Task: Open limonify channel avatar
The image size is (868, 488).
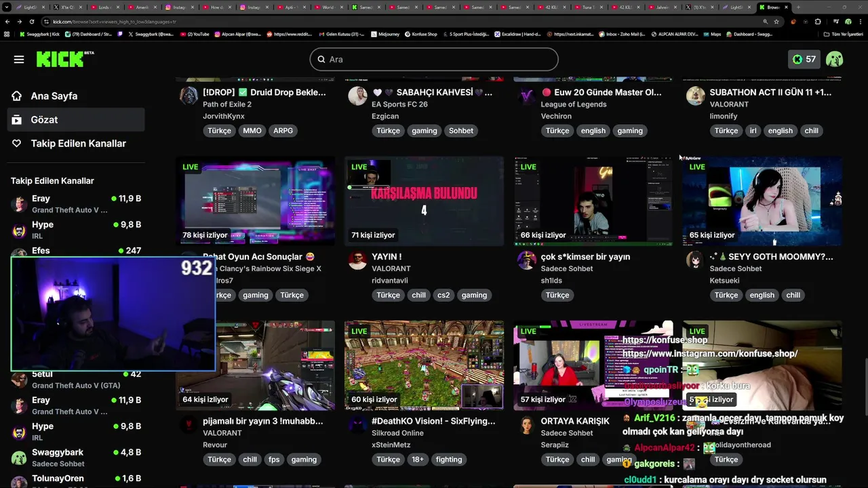Action: (x=695, y=96)
